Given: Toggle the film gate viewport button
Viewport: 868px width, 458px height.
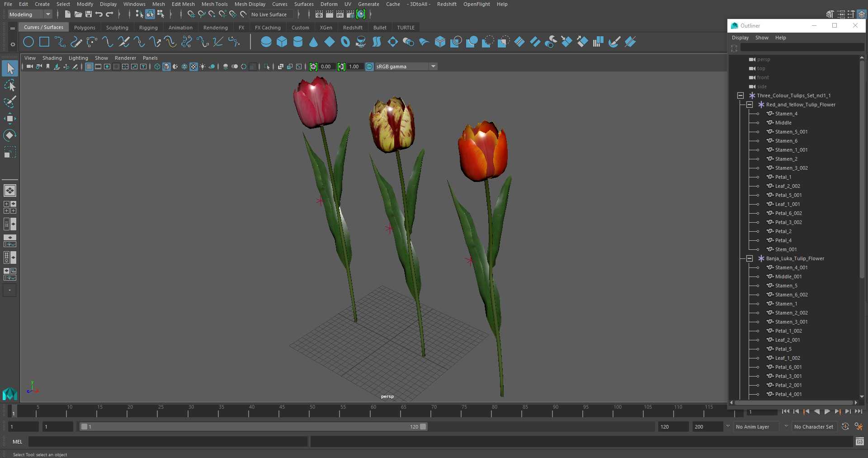Looking at the screenshot, I should [x=98, y=67].
